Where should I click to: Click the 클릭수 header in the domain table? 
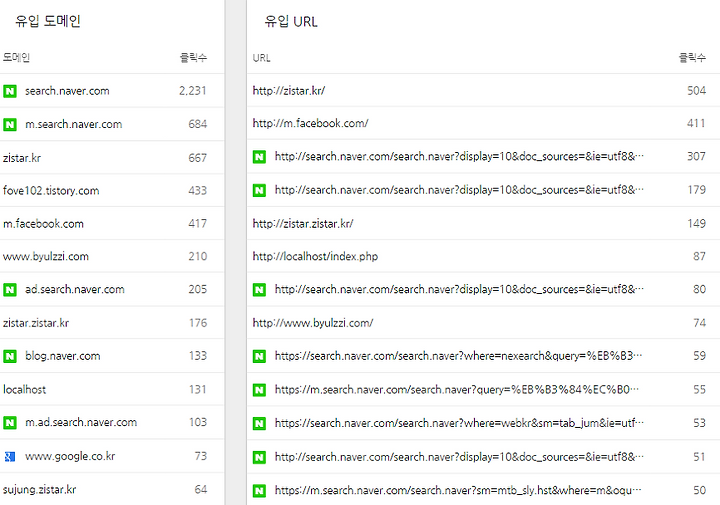coord(193,57)
